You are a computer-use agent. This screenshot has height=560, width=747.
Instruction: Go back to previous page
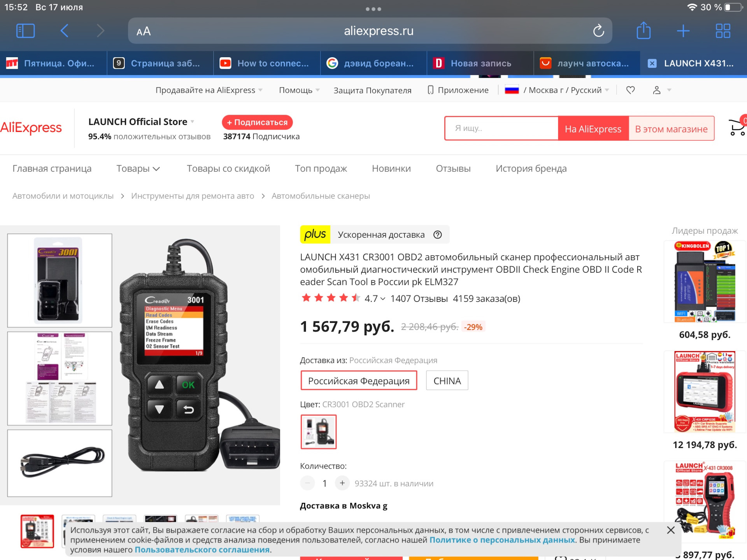[x=65, y=31]
